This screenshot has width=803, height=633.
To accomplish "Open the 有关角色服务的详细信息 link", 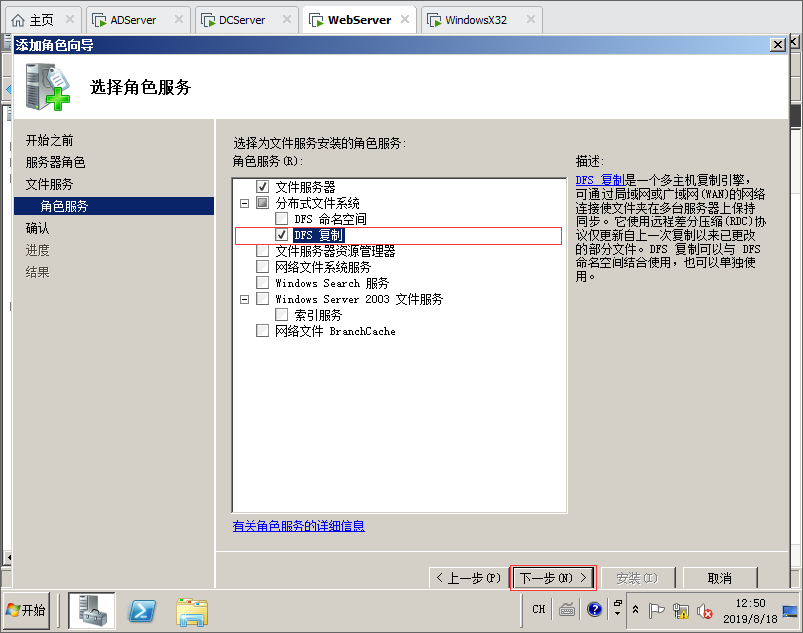I will pos(299,526).
